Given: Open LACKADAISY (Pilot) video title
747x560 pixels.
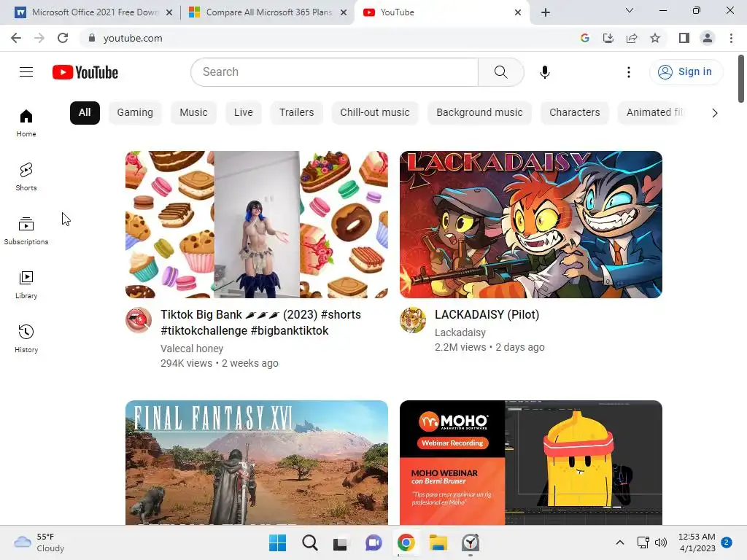Looking at the screenshot, I should (487, 315).
